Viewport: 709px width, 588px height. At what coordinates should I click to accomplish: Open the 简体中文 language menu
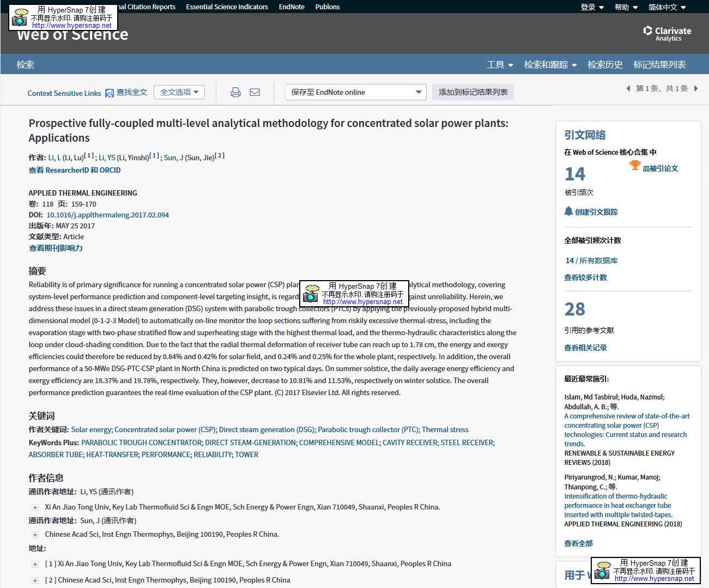666,7
